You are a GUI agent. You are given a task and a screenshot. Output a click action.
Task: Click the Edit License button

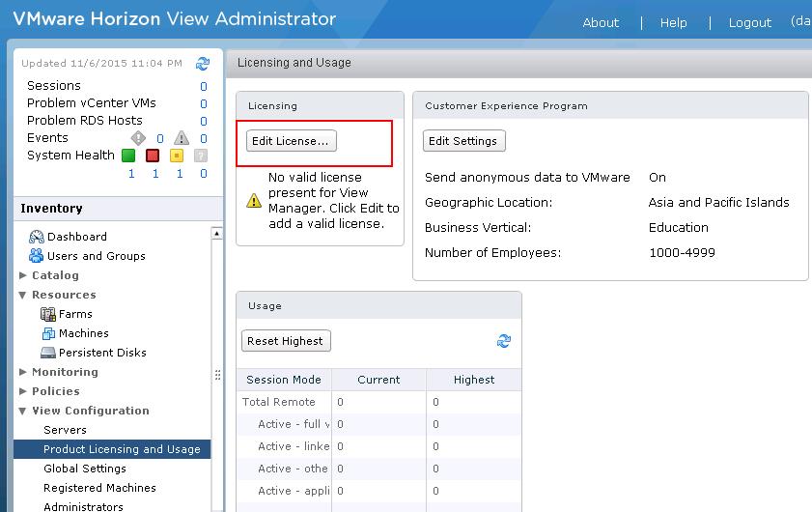[291, 141]
